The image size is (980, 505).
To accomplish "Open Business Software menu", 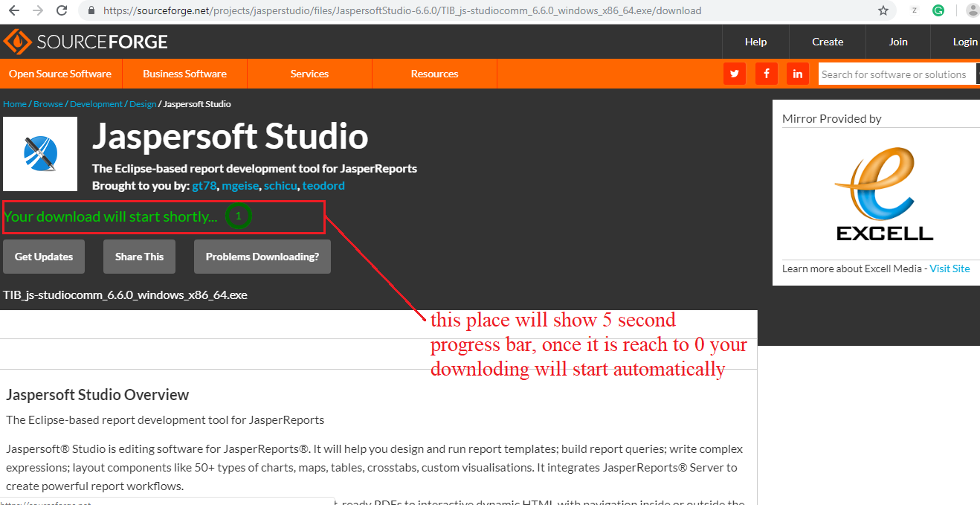I will point(184,74).
